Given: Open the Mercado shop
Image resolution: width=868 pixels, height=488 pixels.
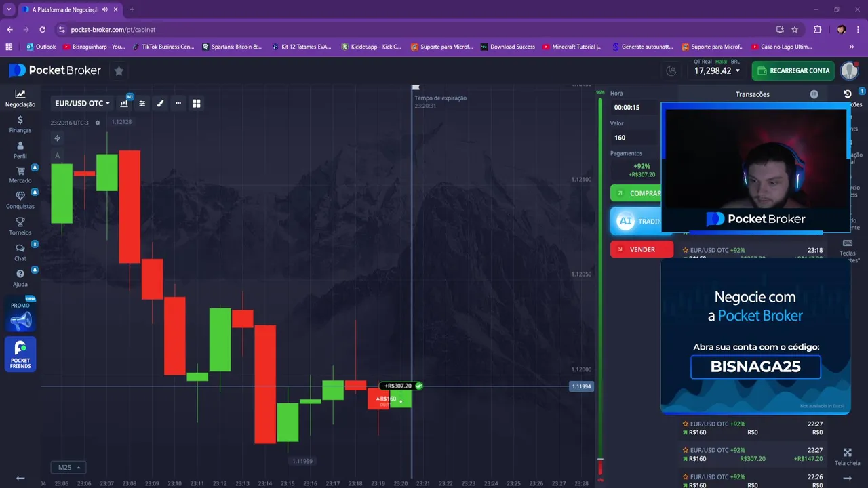Looking at the screenshot, I should [x=20, y=176].
